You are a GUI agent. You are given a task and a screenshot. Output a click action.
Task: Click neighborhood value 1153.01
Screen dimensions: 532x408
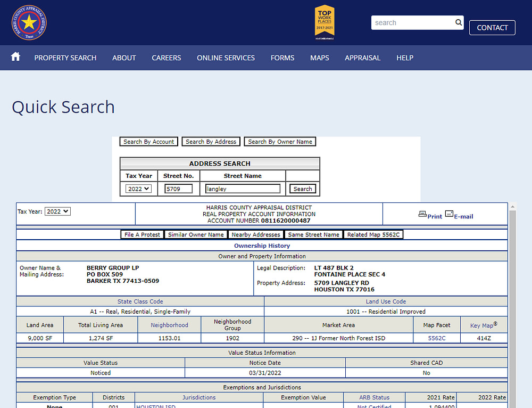[169, 338]
